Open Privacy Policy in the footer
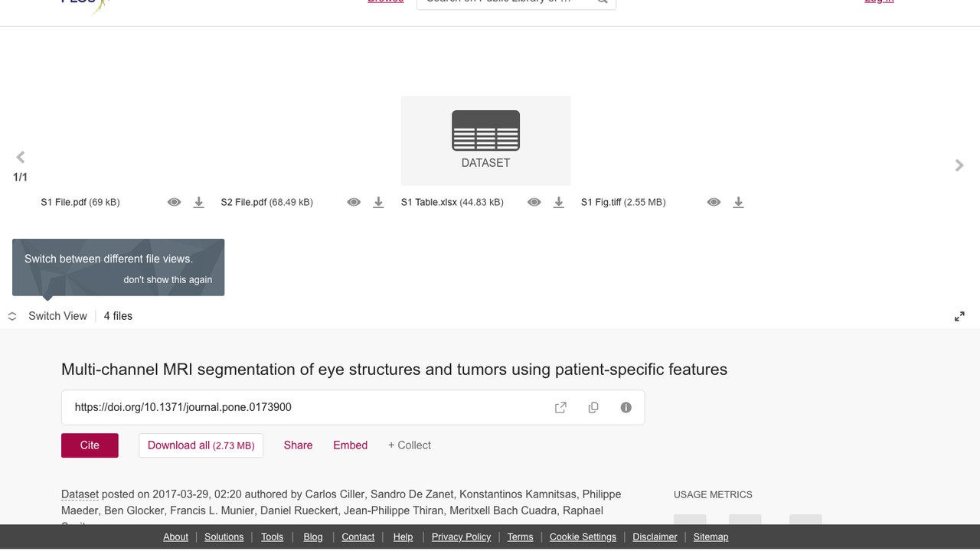Screen dimensions: 980x551 [461, 537]
